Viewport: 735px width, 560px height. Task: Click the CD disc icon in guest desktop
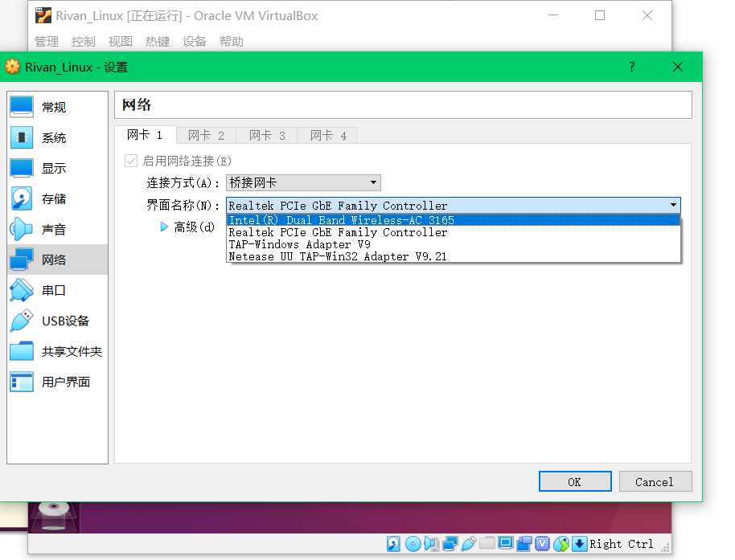[54, 517]
